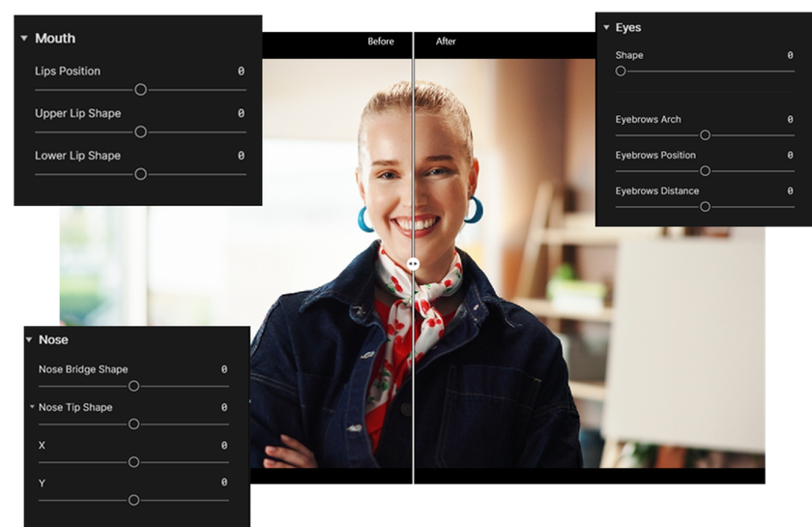Click the Mouth panel title
The image size is (812, 527).
[x=55, y=39]
